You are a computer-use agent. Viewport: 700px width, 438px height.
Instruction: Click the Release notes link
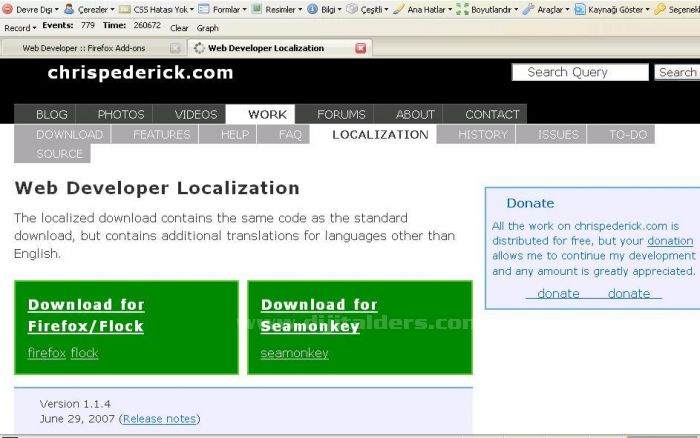[x=159, y=419]
